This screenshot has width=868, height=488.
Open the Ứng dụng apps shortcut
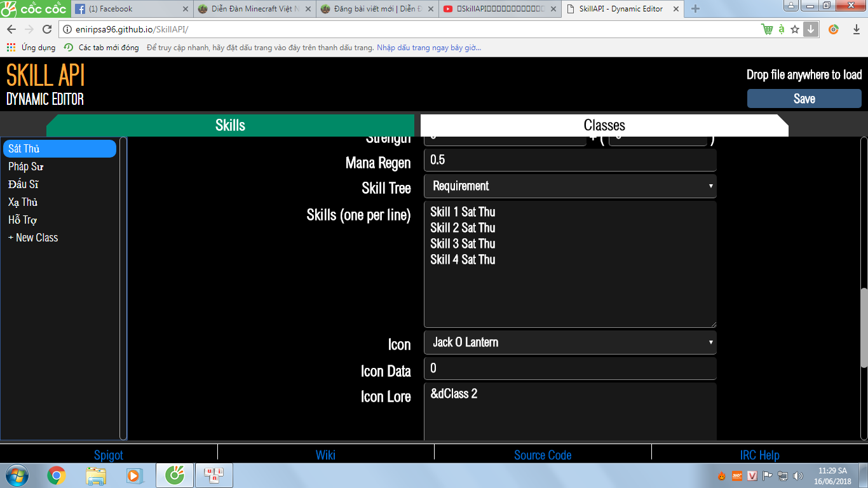pyautogui.click(x=31, y=48)
